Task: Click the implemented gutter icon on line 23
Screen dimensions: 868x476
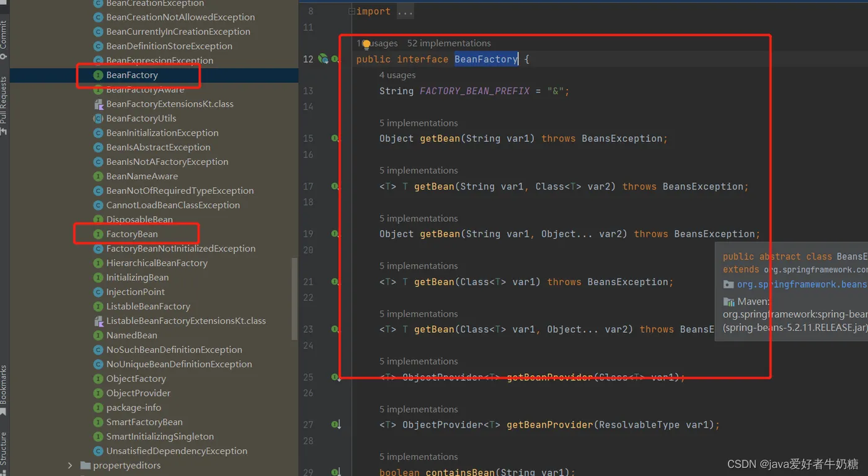Action: [x=335, y=330]
